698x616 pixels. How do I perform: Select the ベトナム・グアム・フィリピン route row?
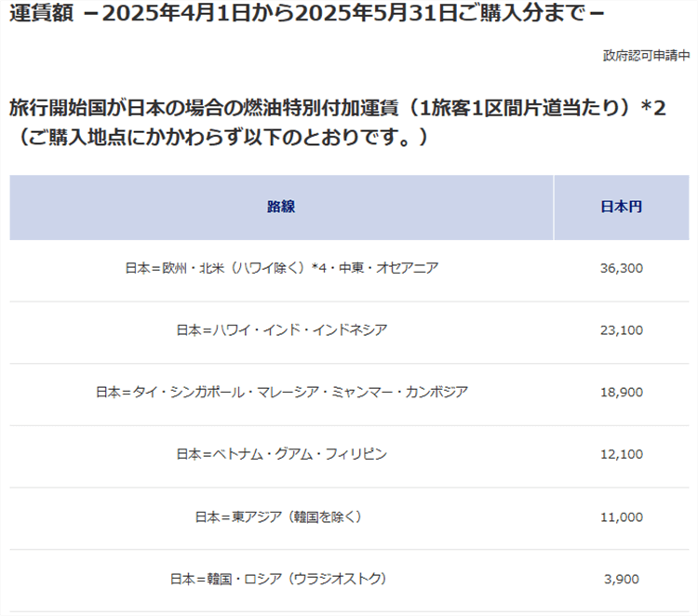coord(281,454)
